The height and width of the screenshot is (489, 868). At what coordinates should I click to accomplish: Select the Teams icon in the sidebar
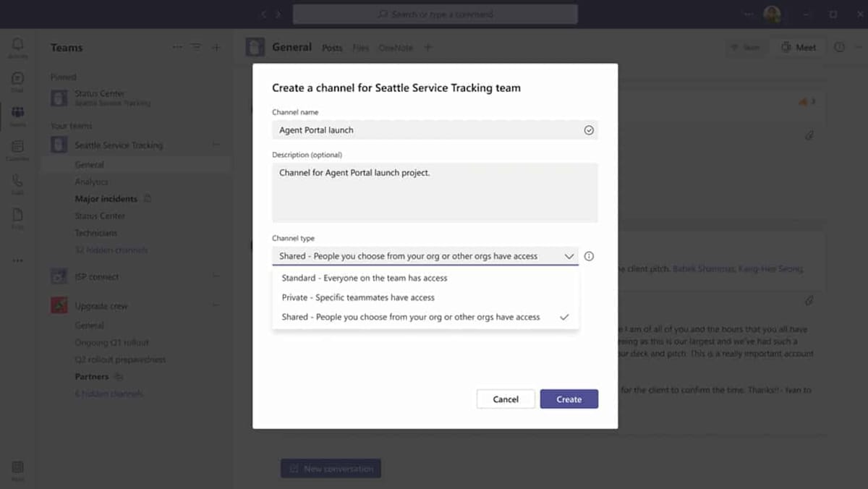click(17, 114)
